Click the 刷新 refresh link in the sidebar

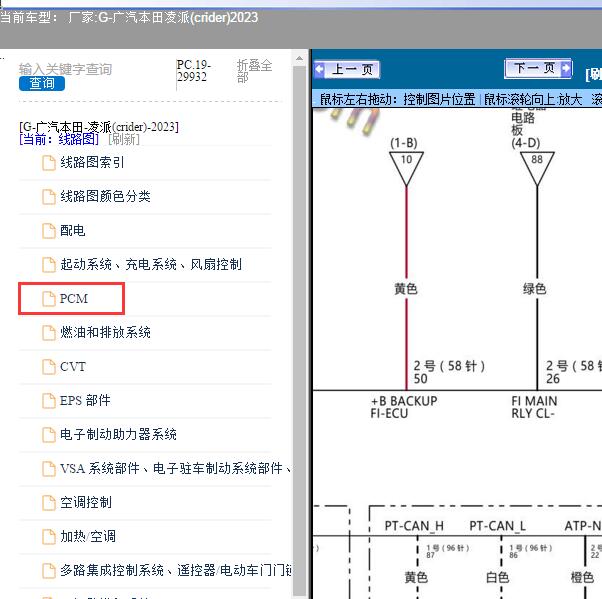pyautogui.click(x=124, y=139)
